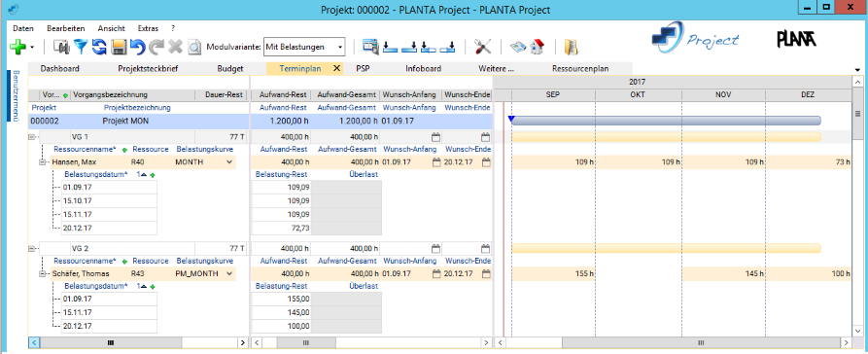Click the crossed wrench and screwdriver icon
This screenshot has height=354, width=868.
tap(483, 48)
